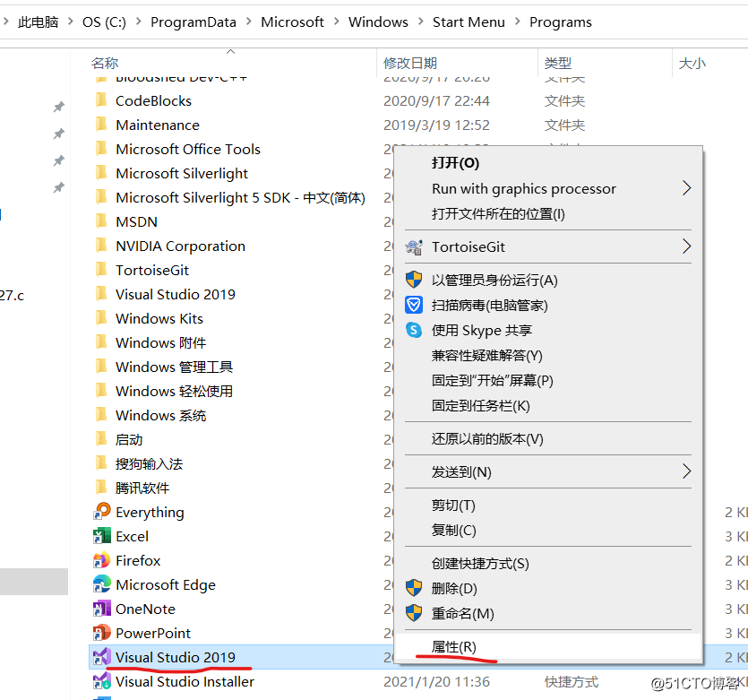Click the Excel shortcut icon
The height and width of the screenshot is (700, 748).
click(x=101, y=536)
